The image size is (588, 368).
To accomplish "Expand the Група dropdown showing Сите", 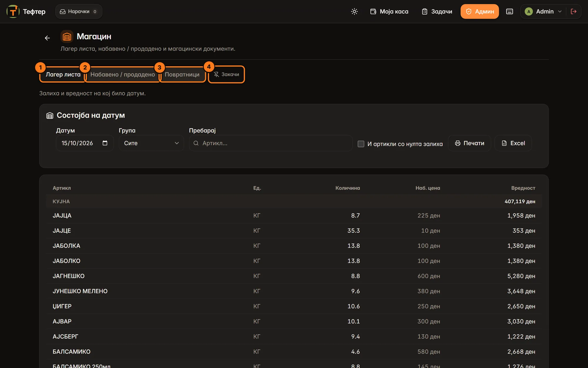I will tap(151, 143).
